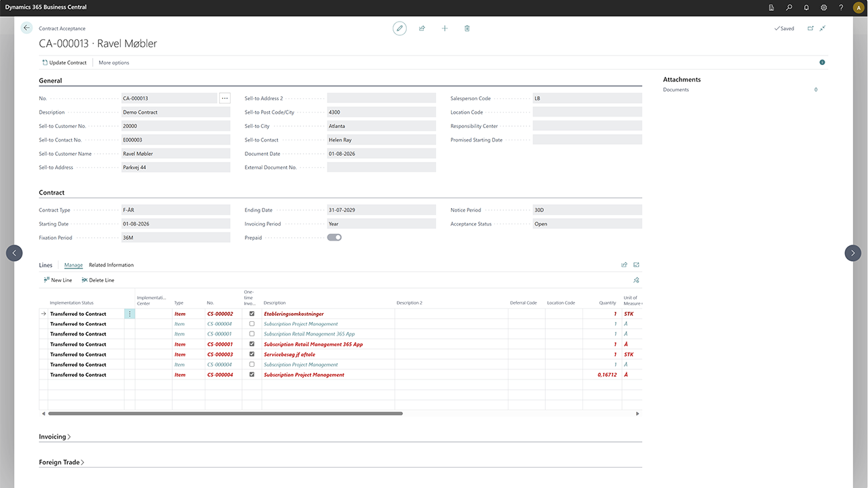Click scrollbar right arrow in Lines grid

tap(637, 413)
